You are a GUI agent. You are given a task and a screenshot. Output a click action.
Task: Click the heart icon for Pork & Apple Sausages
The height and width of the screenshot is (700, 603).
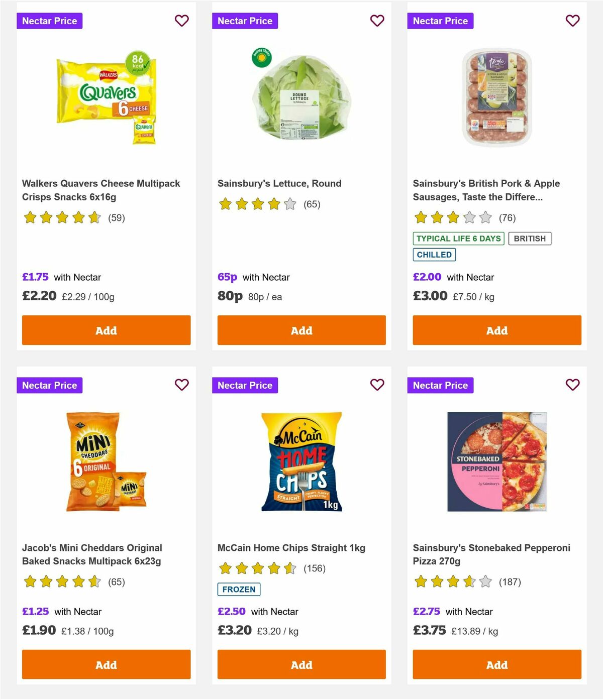[x=572, y=21]
